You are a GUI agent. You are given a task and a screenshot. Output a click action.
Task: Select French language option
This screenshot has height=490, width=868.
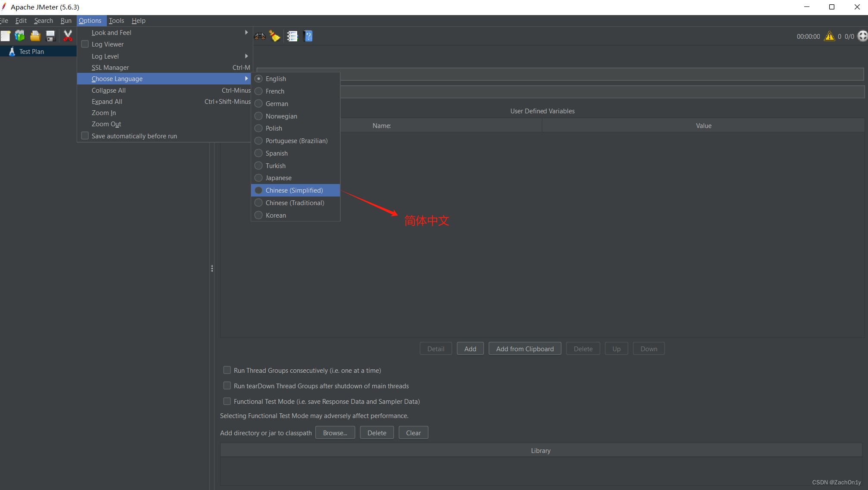point(296,91)
